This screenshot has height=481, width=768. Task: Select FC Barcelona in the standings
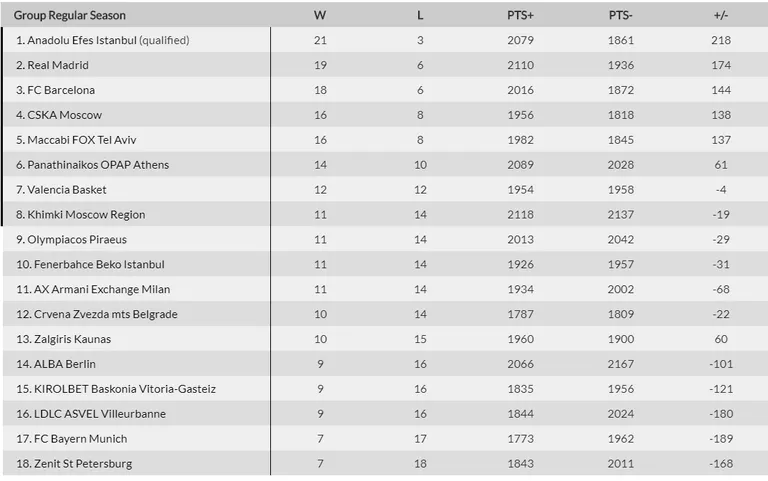[61, 90]
